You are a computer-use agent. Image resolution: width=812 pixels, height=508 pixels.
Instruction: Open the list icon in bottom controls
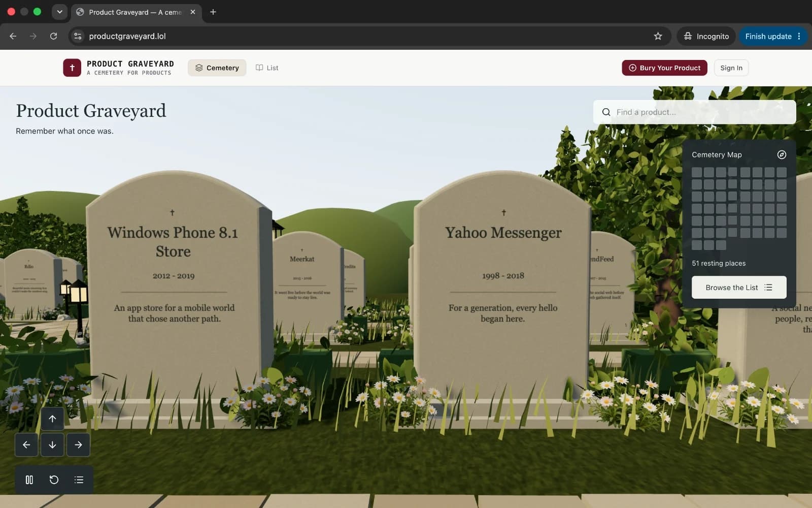click(79, 480)
